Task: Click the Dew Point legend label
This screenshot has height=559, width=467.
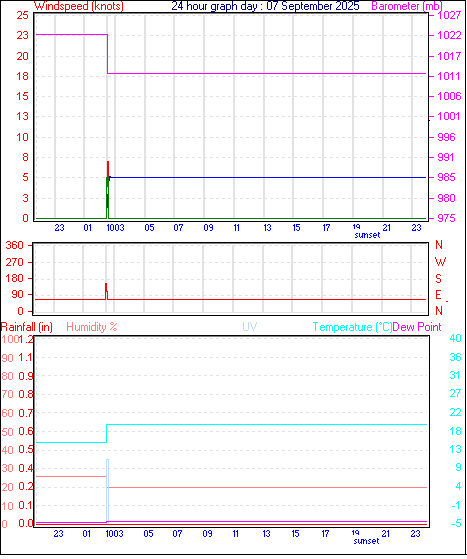Action: [417, 327]
